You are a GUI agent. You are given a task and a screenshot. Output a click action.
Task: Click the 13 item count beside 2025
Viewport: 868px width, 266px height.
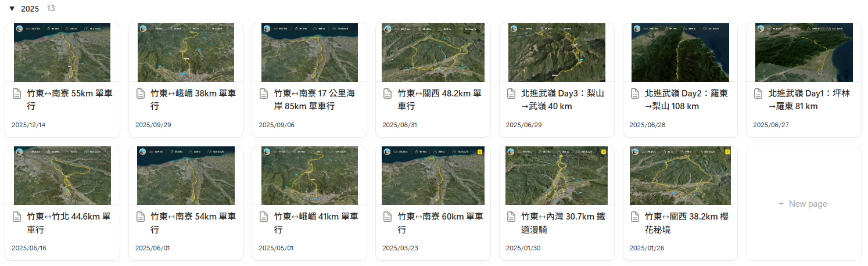pyautogui.click(x=51, y=9)
